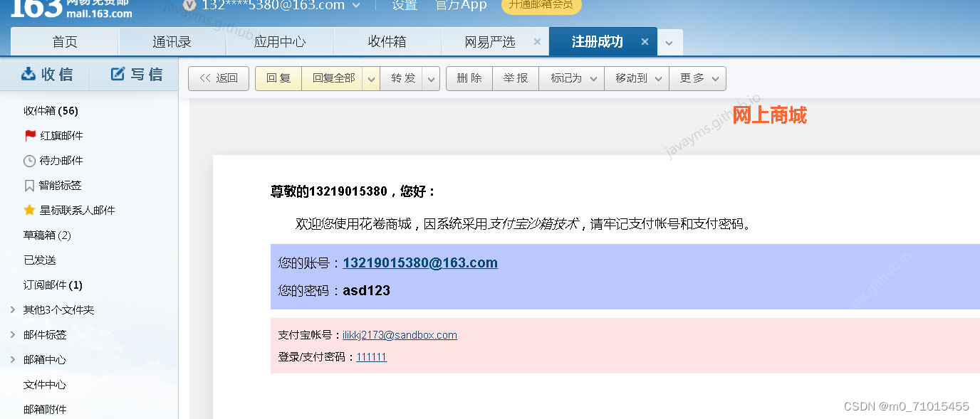Open 订阅邮件 (1) folder

[53, 285]
